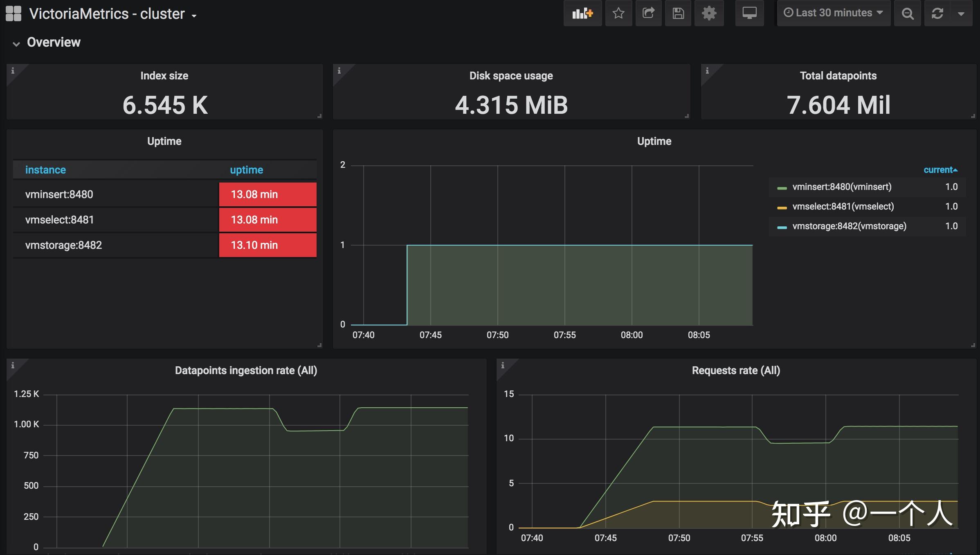This screenshot has width=980, height=555.
Task: Click vmselect's 13.08 min uptime cell
Action: (x=268, y=220)
